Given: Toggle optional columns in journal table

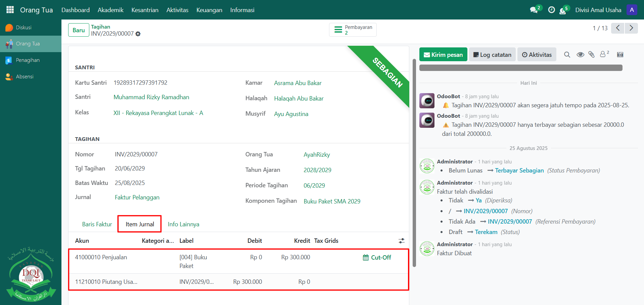Looking at the screenshot, I should click(x=402, y=241).
